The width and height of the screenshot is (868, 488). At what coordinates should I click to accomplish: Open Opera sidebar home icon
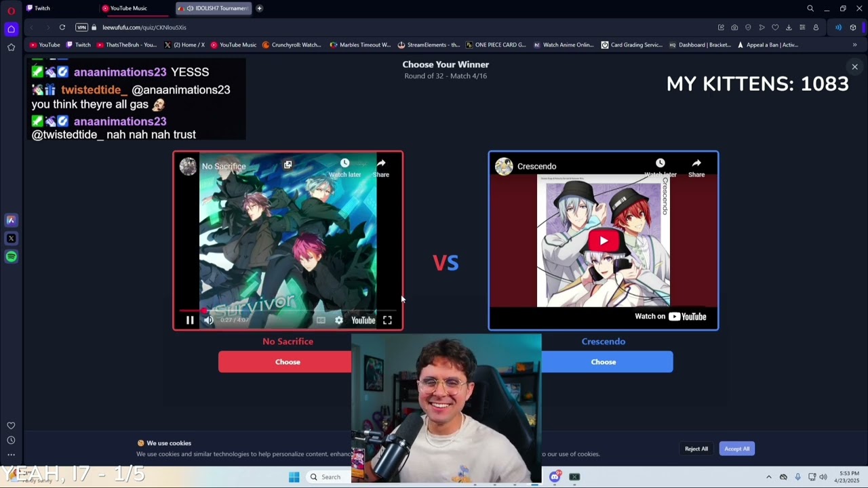pos(11,29)
